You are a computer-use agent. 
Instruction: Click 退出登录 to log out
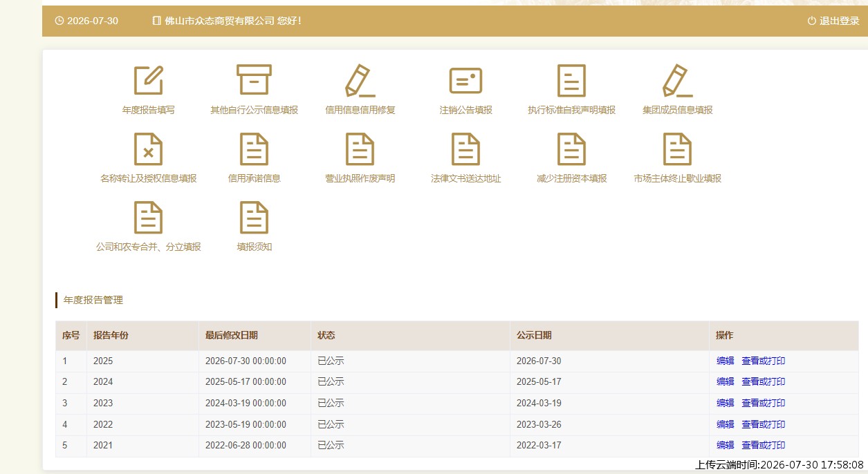point(833,21)
